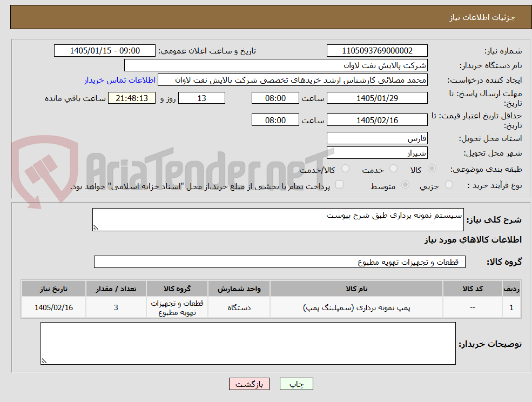Image resolution: width=532 pixels, height=402 pixels.
Task: Click the نام کالا column header
Action: click(x=356, y=289)
